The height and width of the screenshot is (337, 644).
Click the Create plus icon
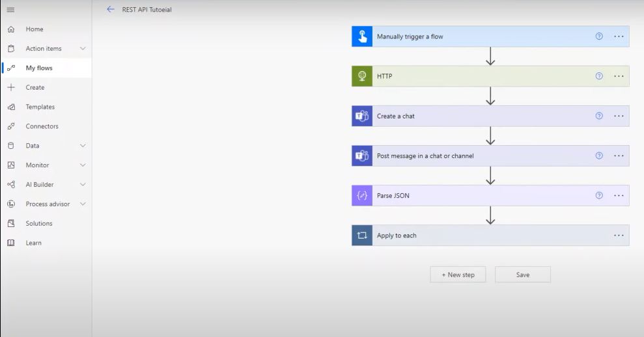pos(11,87)
